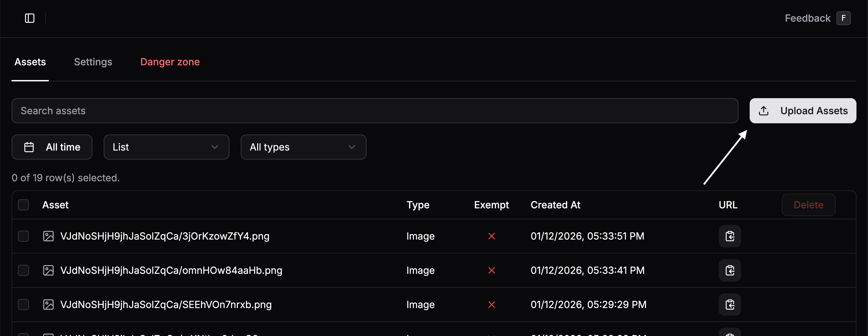Open the Danger zone tab
This screenshot has width=868, height=336.
[170, 62]
